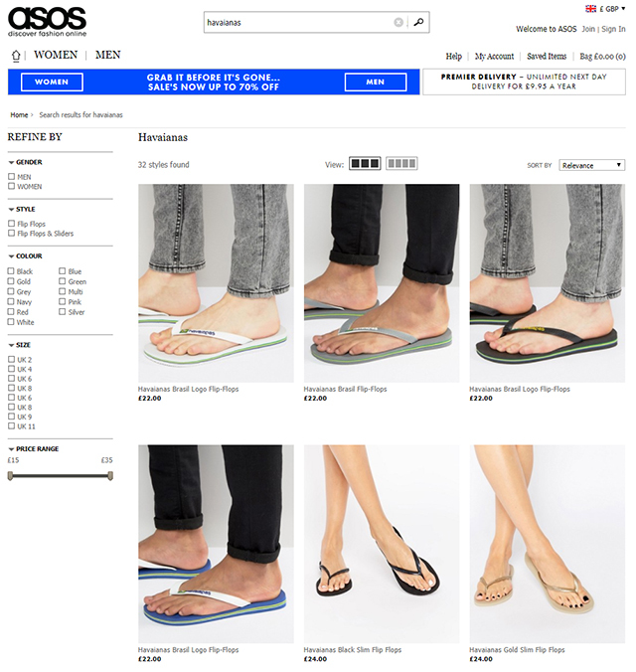Open the Havaianas Gold Slim Flip Flops thumbnail
The width and height of the screenshot is (636, 672).
coord(547,544)
